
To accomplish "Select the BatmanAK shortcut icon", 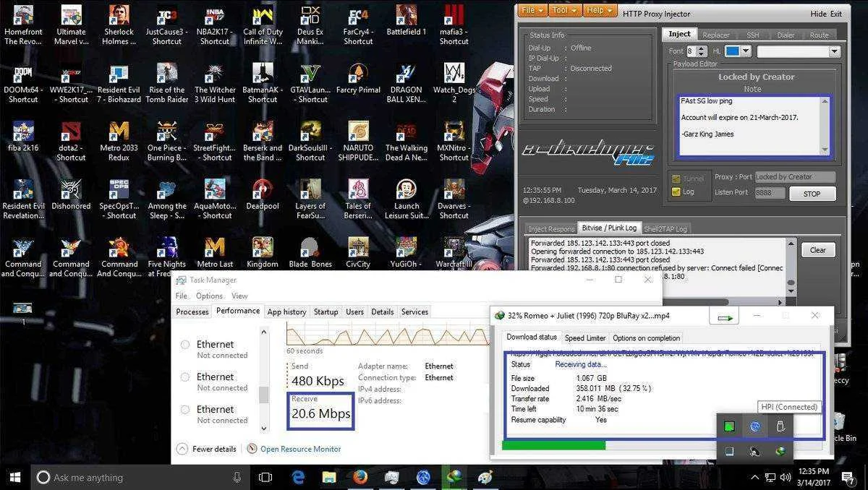I will point(263,83).
